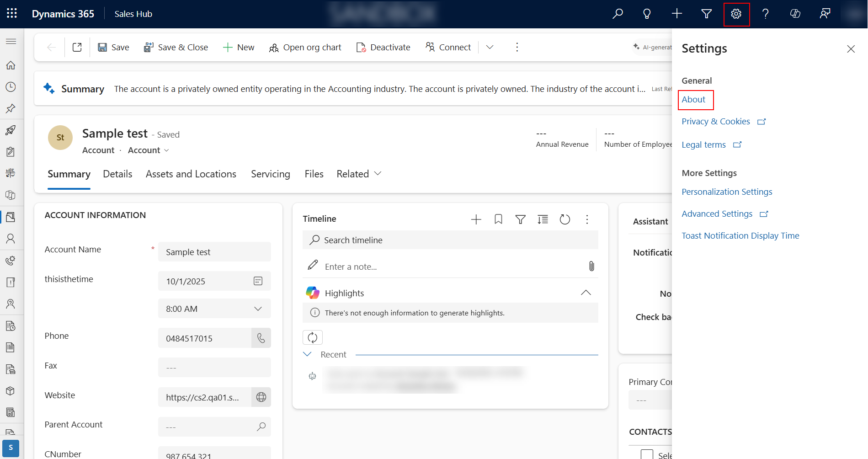The height and width of the screenshot is (459, 868).
Task: Open timeline more options menu
Action: (x=587, y=219)
